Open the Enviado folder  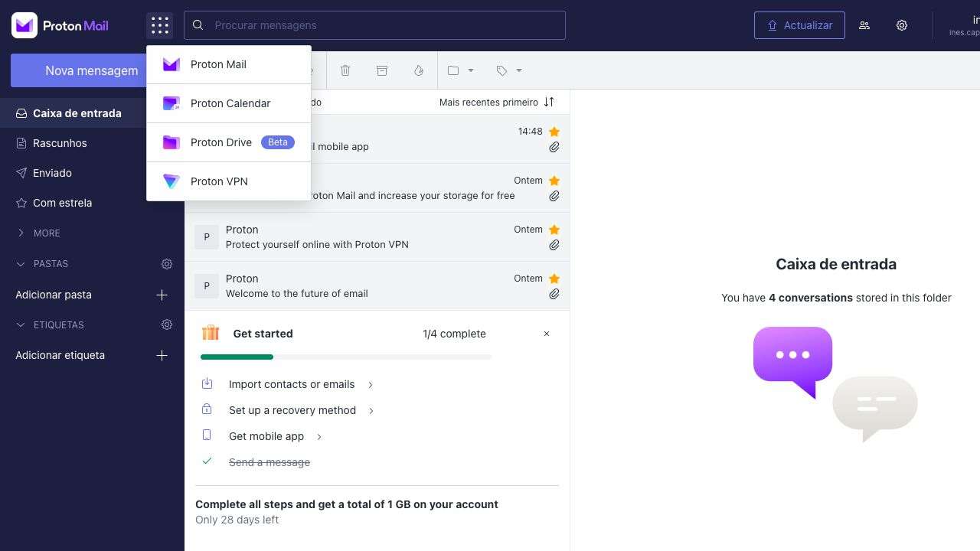pos(92,173)
